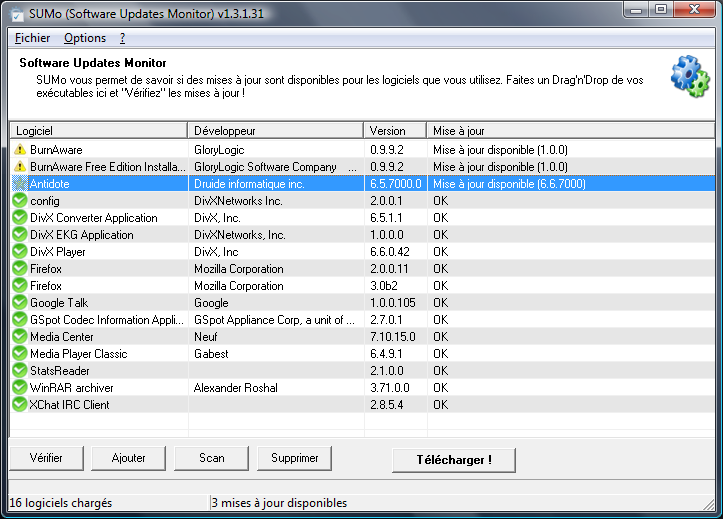Sort list by the Logiciel column header
This screenshot has height=519, width=723.
tap(99, 131)
